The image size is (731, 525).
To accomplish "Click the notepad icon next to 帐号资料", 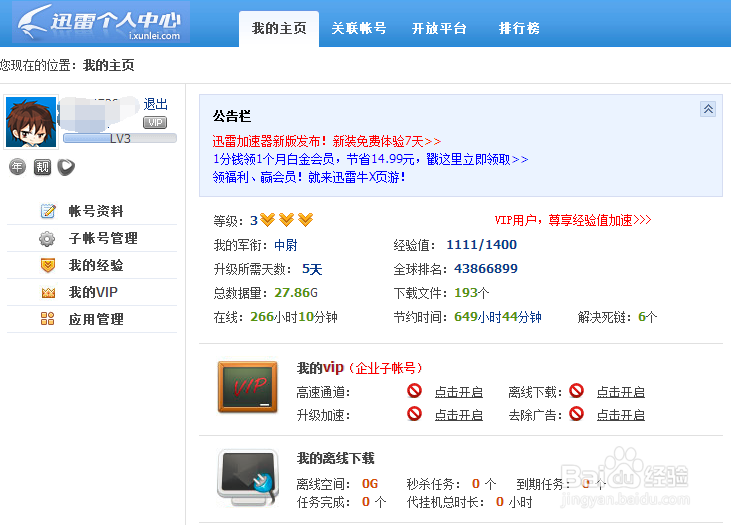I will (48, 211).
